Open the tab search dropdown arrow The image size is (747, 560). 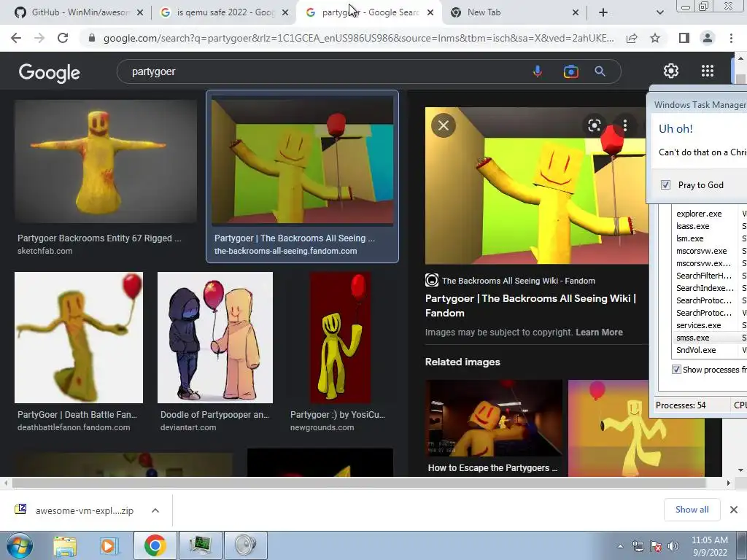(659, 12)
